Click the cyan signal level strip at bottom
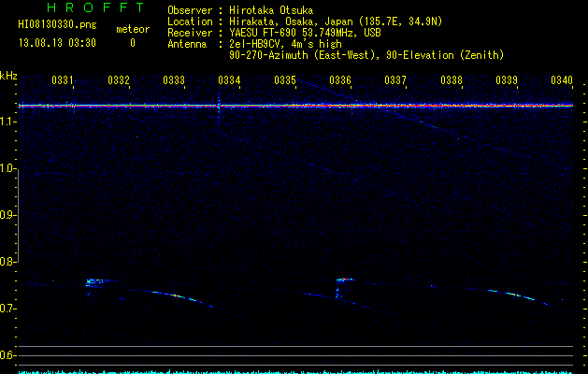 point(296,372)
